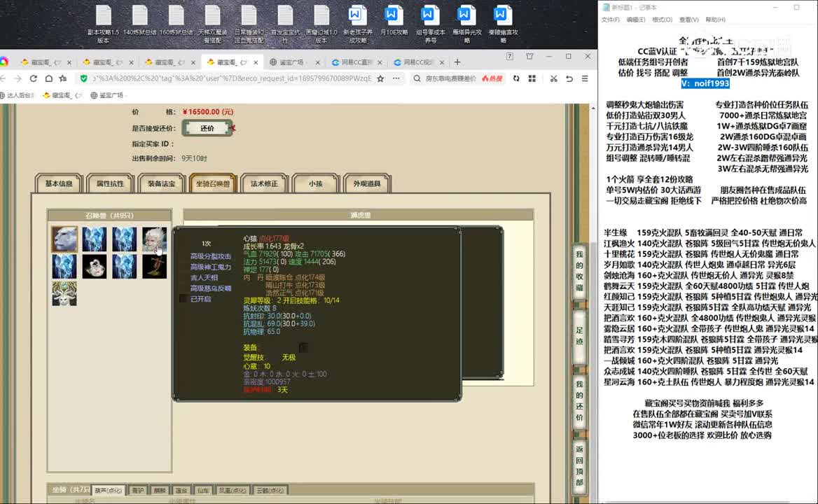The width and height of the screenshot is (818, 504).
Task: Select the 葫芦(点化) mount tab
Action: pos(109,490)
